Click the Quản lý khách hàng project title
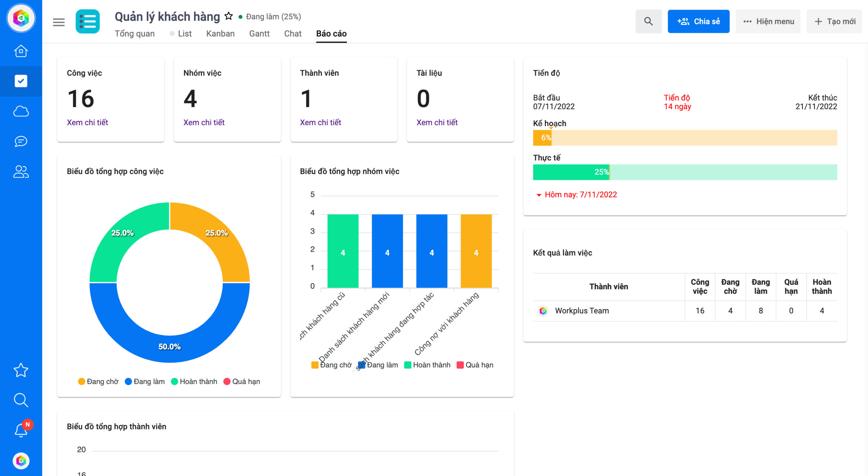This screenshot has width=868, height=476. pos(167,16)
